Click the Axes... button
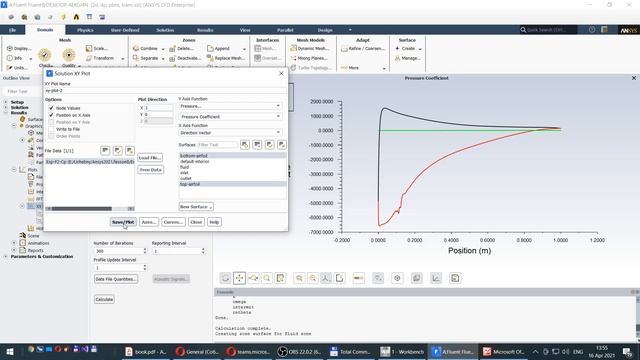This screenshot has height=360, width=640. pyautogui.click(x=149, y=222)
